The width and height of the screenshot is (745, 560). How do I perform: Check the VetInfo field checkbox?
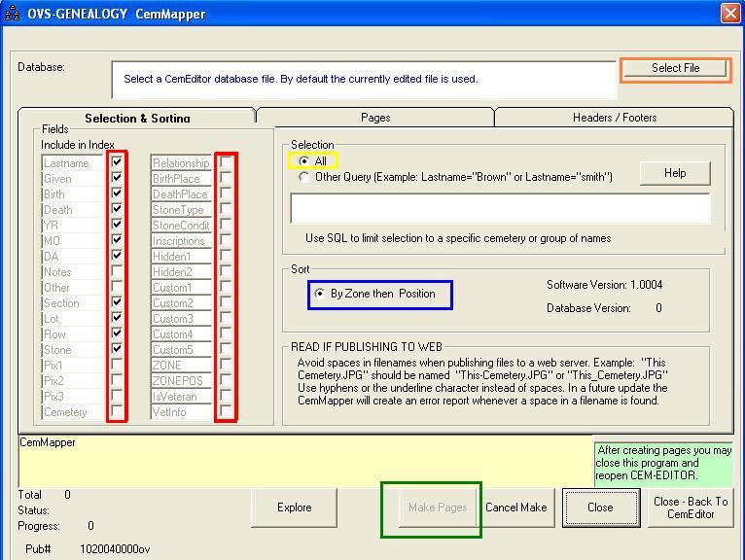tap(226, 411)
